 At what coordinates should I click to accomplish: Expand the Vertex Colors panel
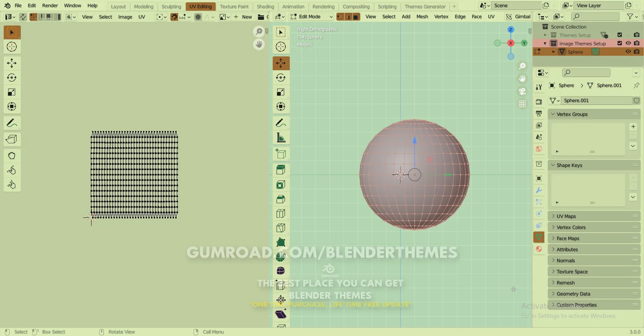(594, 227)
